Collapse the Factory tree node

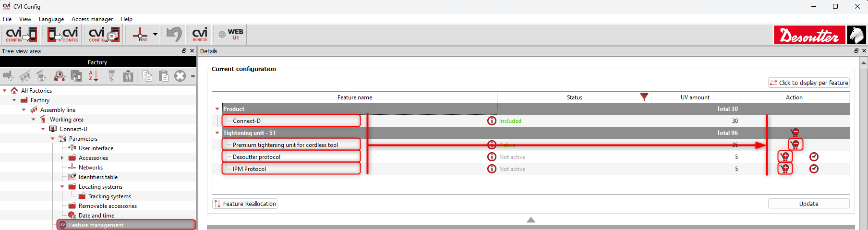tap(14, 100)
